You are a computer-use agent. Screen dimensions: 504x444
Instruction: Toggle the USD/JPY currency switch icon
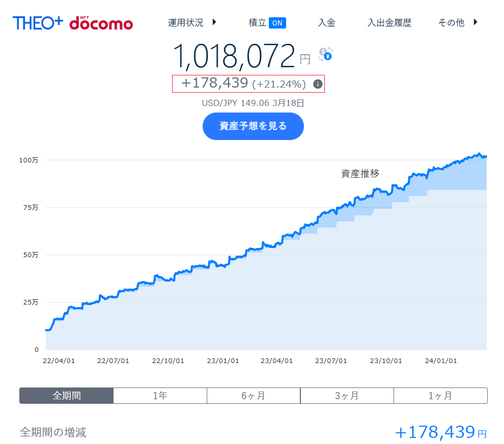click(325, 54)
